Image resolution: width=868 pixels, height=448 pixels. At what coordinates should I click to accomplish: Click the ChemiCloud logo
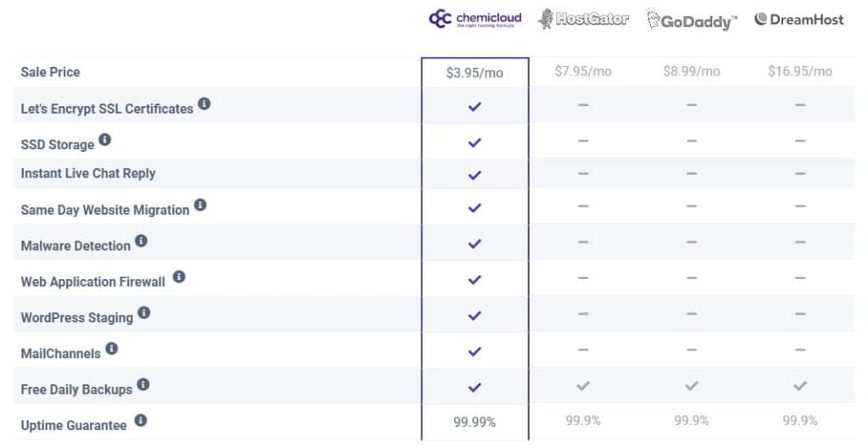475,19
